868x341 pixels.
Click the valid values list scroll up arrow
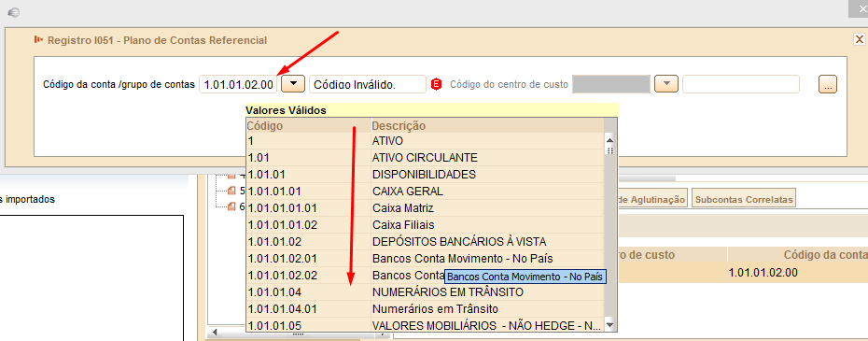610,140
